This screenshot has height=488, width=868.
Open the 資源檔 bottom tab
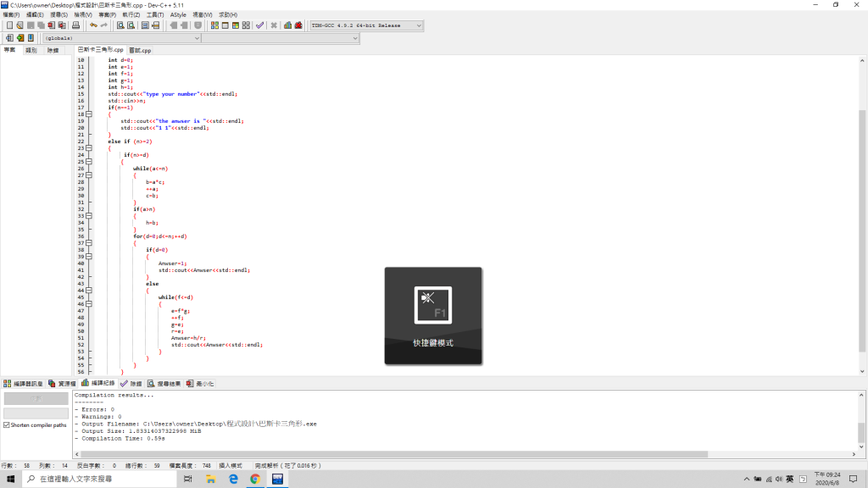point(62,384)
